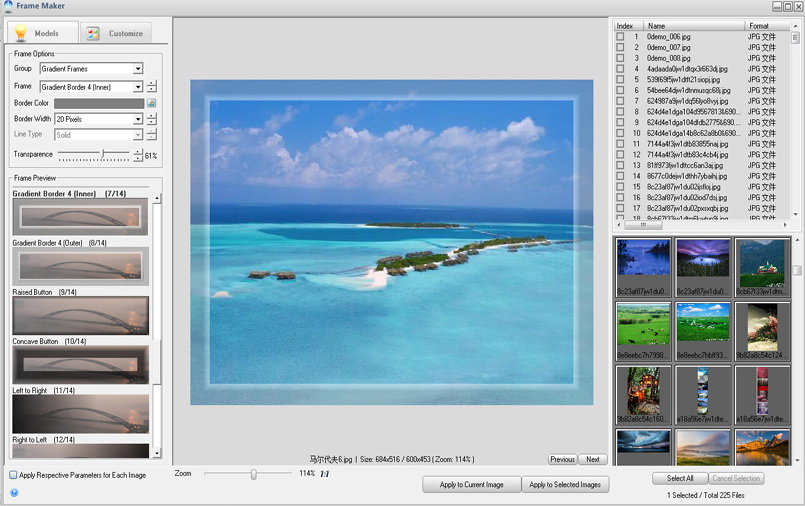This screenshot has width=805, height=506.
Task: Open the Border Color picker icon
Action: 151,103
